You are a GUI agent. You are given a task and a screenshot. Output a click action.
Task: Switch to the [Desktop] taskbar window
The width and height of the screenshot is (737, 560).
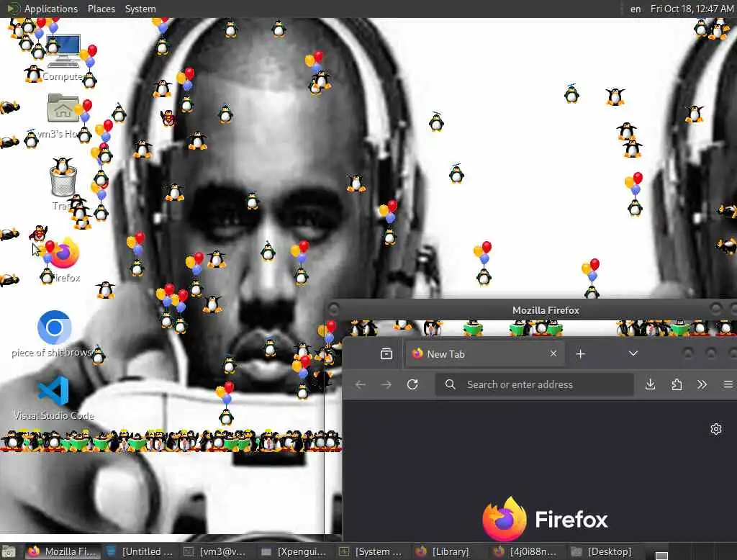coord(605,551)
